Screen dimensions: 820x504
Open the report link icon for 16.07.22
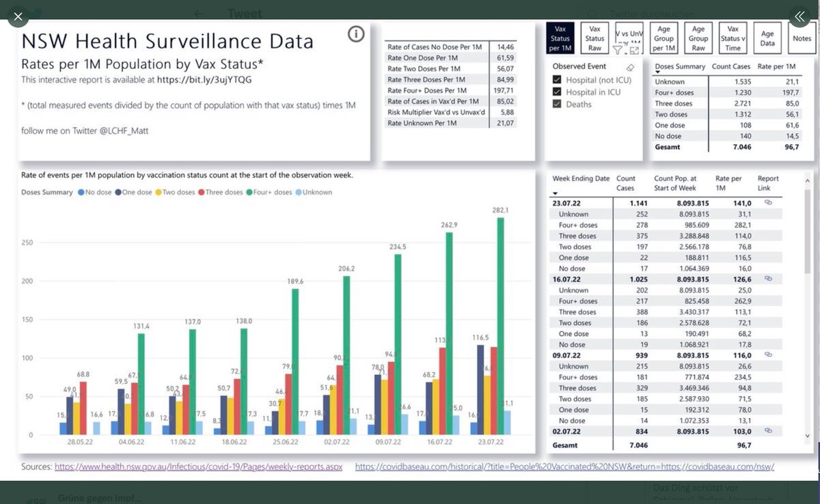pos(768,279)
